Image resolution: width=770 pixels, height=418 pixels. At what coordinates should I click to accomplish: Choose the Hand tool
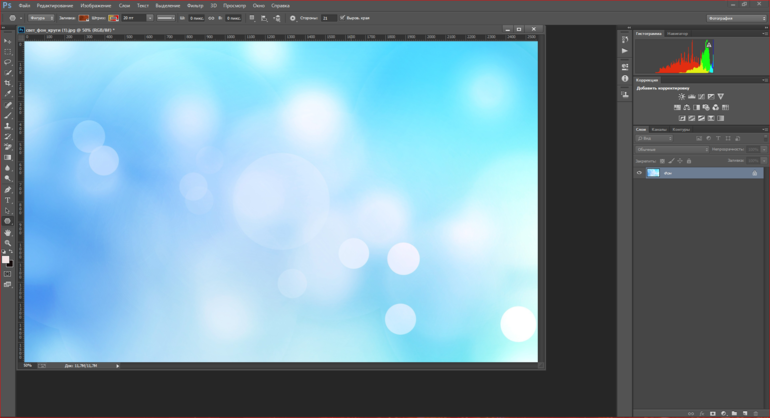point(8,232)
